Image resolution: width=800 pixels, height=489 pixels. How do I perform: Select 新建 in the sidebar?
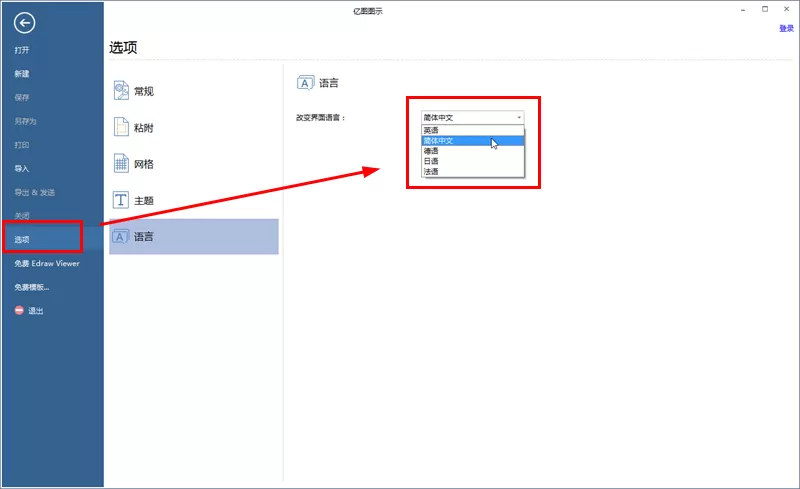click(x=21, y=74)
